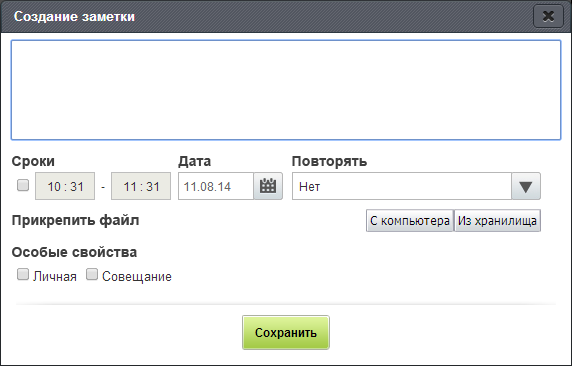572x366 pixels.
Task: Select the start time field 10 : 31
Action: pos(65,186)
